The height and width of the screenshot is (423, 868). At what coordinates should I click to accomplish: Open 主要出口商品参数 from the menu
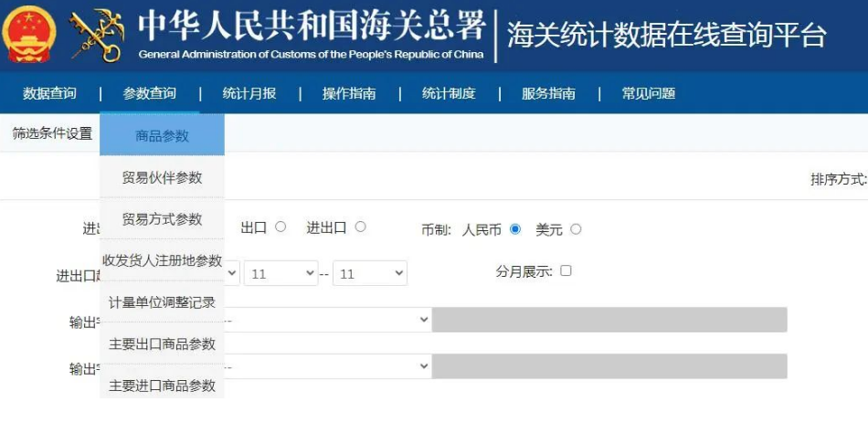click(162, 344)
